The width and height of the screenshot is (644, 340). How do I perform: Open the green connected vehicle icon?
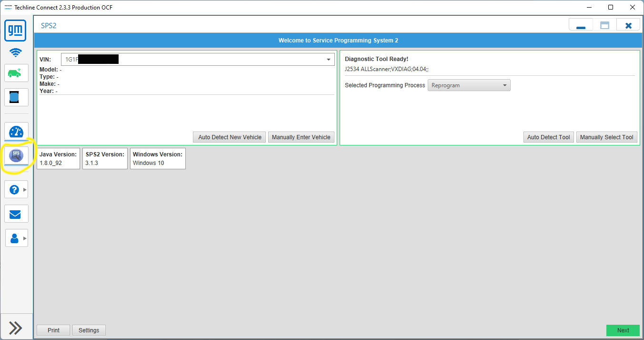pyautogui.click(x=16, y=73)
